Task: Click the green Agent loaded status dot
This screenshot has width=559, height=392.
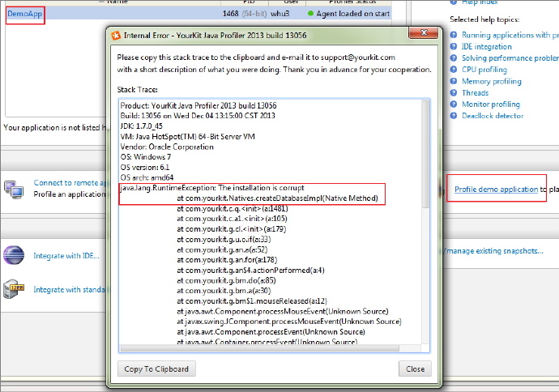Action: pos(310,14)
